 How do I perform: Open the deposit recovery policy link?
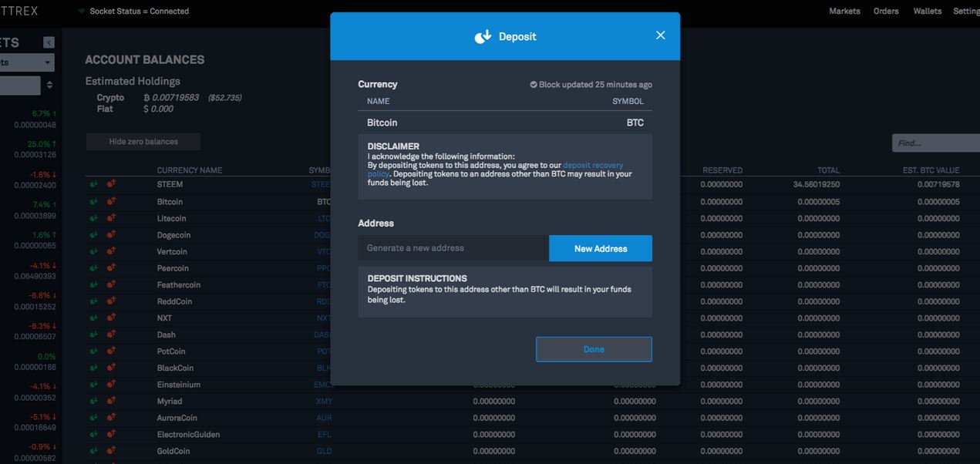[x=593, y=166]
